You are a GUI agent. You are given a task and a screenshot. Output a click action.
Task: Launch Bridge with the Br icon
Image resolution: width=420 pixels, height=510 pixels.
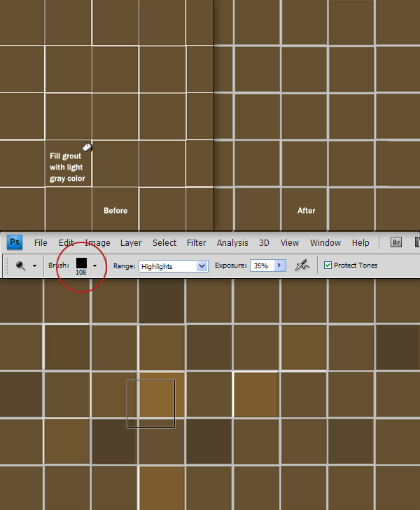(396, 242)
